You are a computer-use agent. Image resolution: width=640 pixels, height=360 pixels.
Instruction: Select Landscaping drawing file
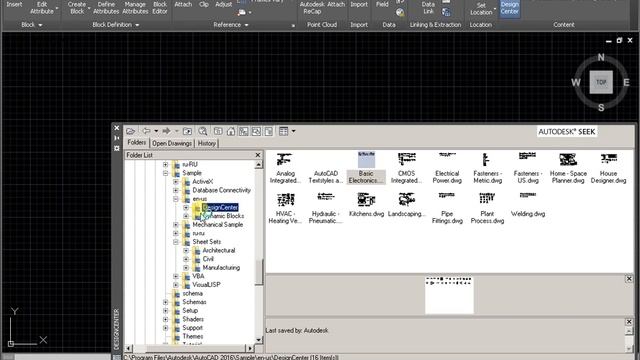click(407, 205)
